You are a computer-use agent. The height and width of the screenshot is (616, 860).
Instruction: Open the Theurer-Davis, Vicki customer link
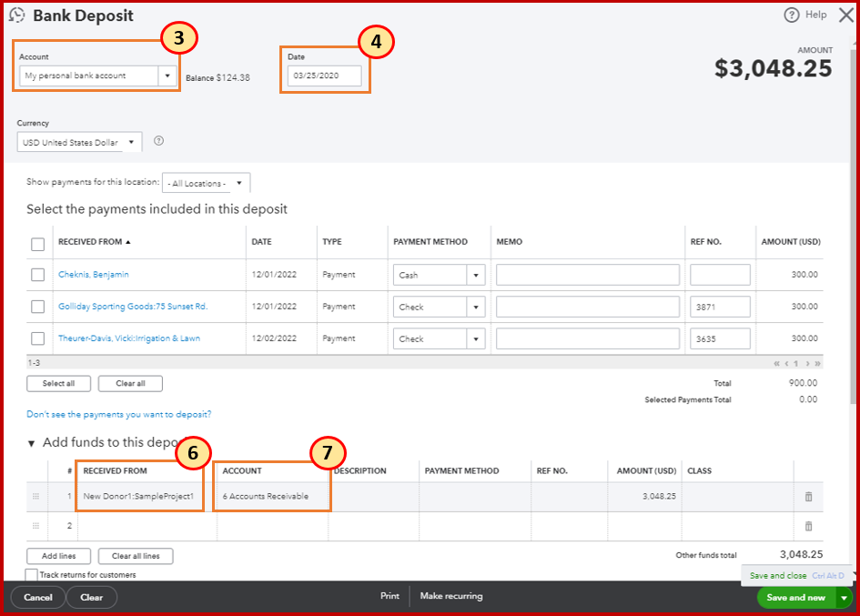pos(129,338)
